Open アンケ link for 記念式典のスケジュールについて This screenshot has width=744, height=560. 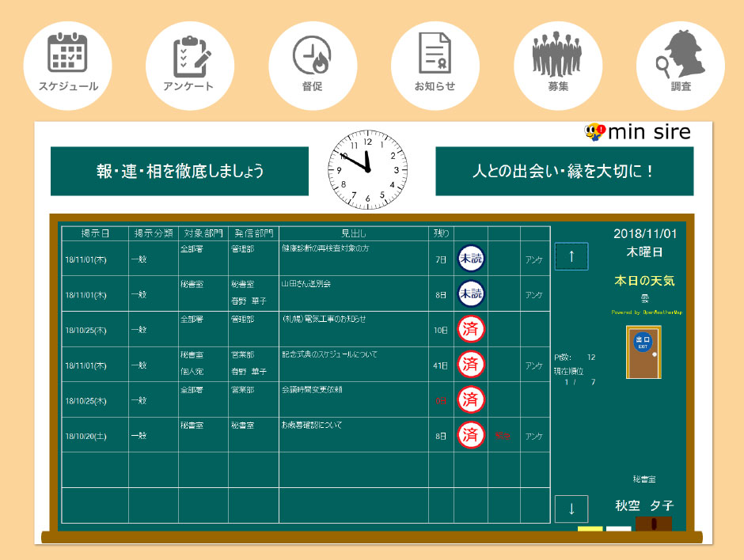533,365
